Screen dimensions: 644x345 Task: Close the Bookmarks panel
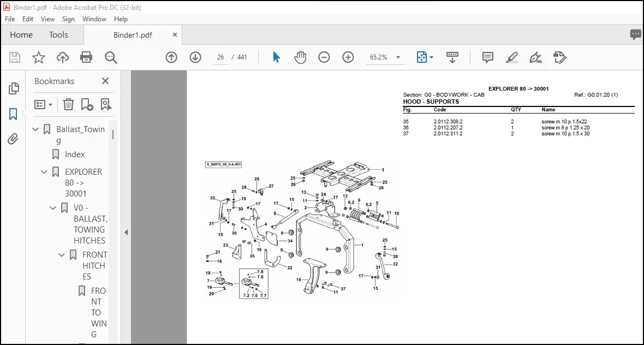(105, 81)
